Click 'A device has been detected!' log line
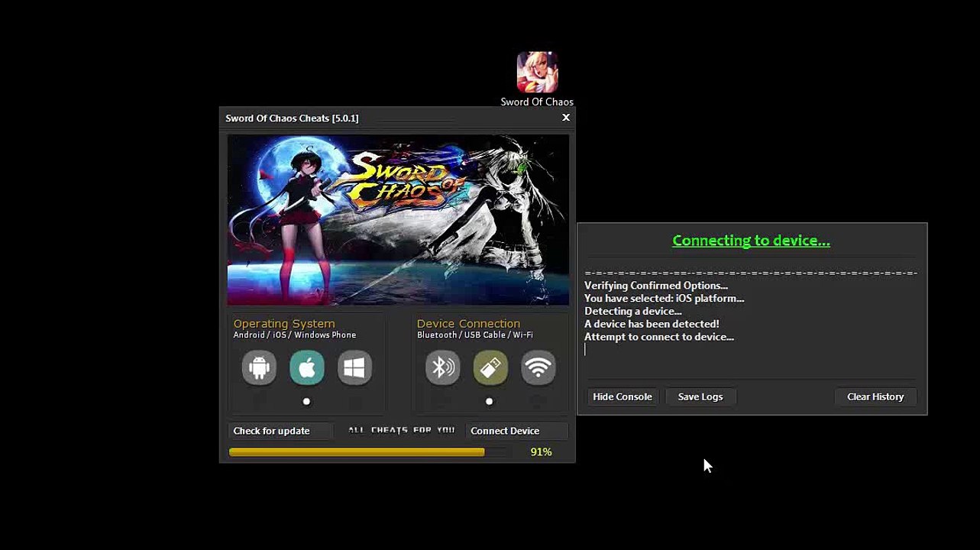This screenshot has height=550, width=980. tap(652, 324)
